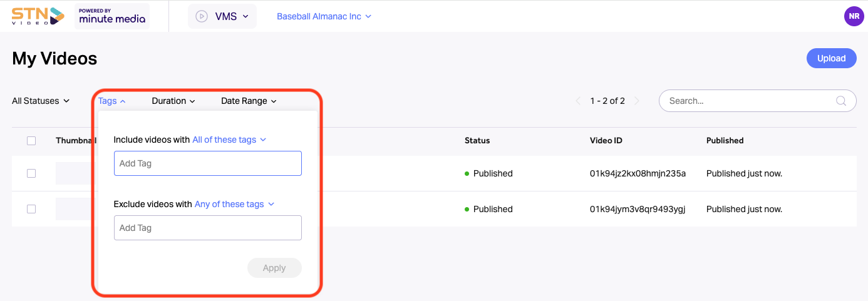Viewport: 868px width, 301px height.
Task: Check the video 01k94jym3v8qr9493ygj row
Action: pos(31,209)
